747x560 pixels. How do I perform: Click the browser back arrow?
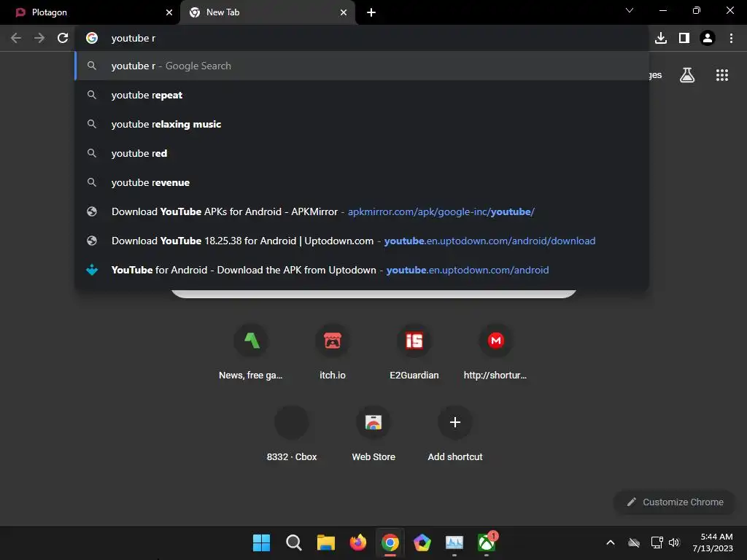point(16,38)
